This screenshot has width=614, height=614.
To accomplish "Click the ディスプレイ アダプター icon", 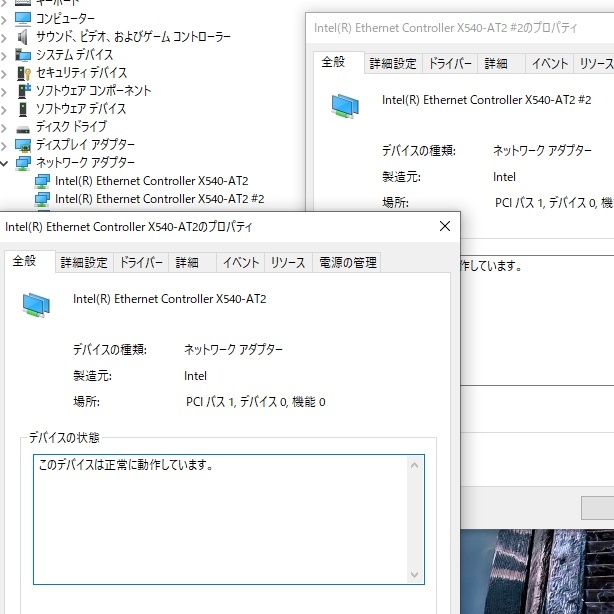I will pos(23,145).
